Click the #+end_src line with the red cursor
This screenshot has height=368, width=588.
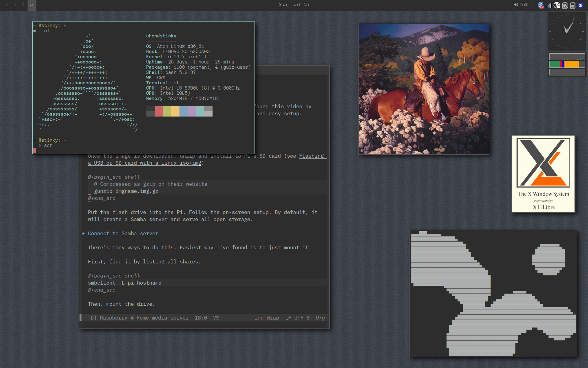coord(102,198)
